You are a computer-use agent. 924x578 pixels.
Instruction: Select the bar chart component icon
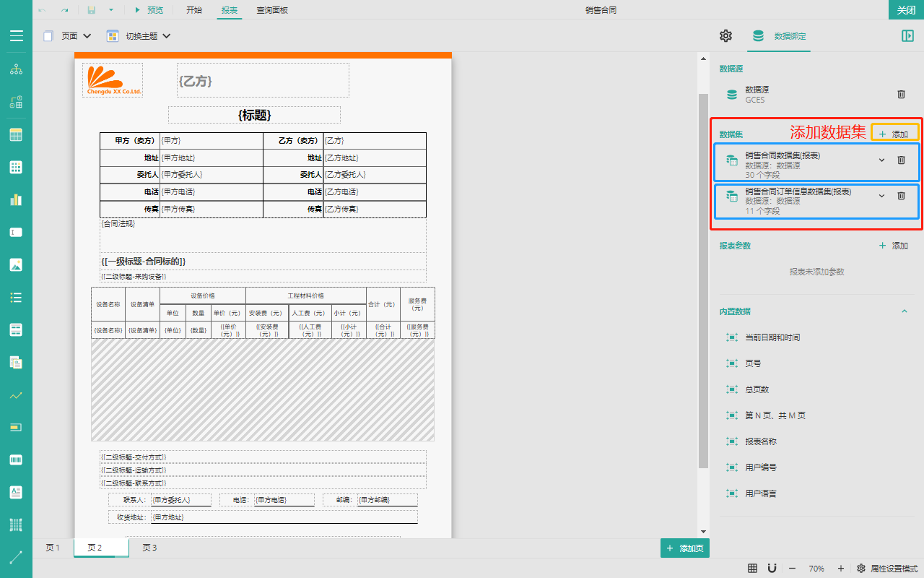click(x=16, y=199)
